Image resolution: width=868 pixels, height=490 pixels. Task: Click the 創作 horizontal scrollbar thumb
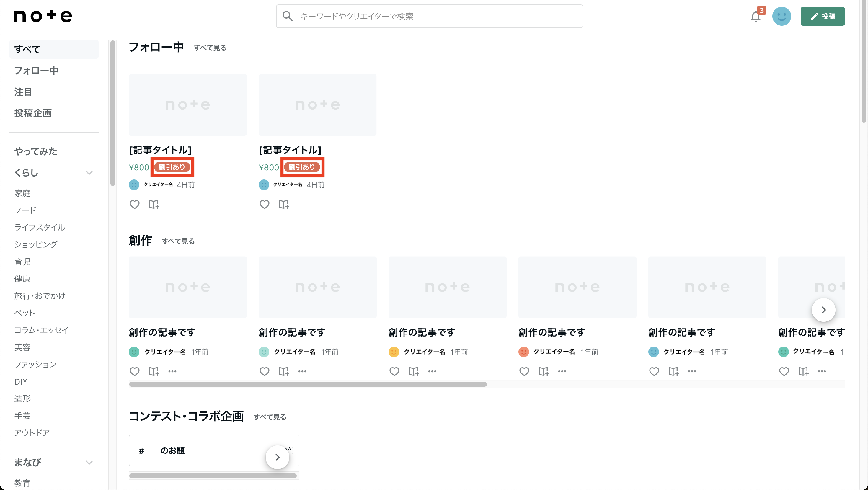[x=308, y=384]
